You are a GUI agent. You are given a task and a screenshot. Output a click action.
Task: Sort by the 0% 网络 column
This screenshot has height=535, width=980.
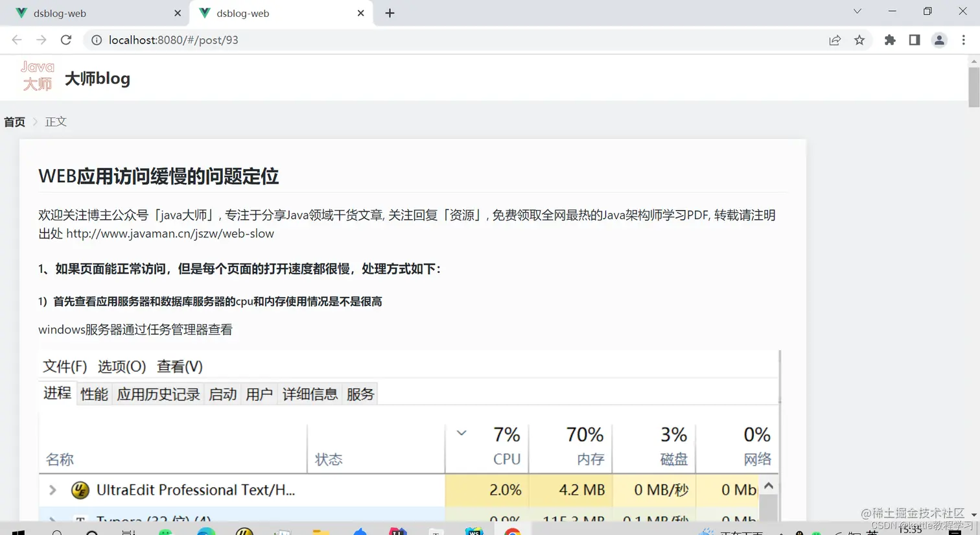click(736, 447)
